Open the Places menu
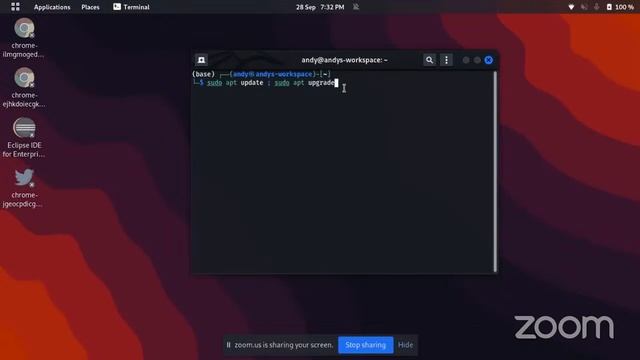 (x=90, y=7)
